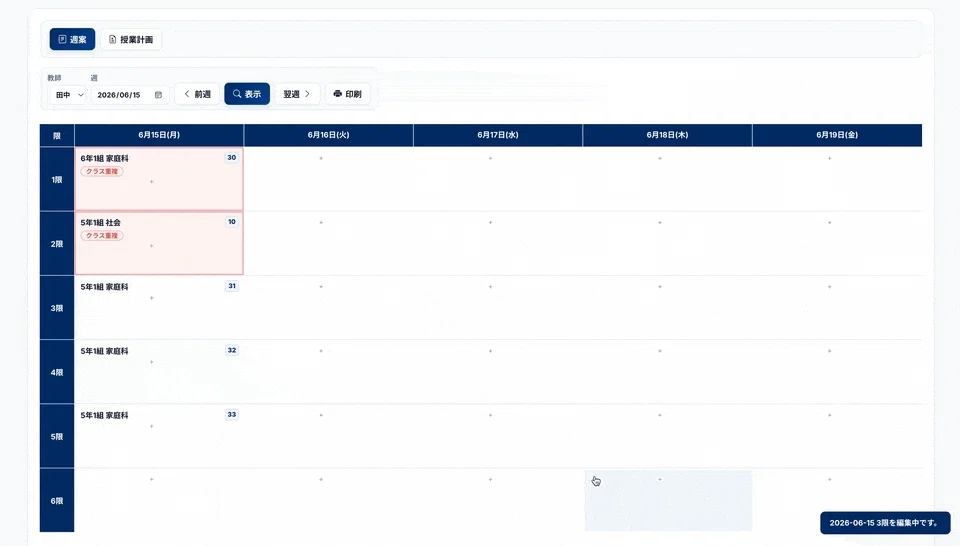This screenshot has width=960, height=546.
Task: Open the 授業計画 tab
Action: click(x=131, y=39)
